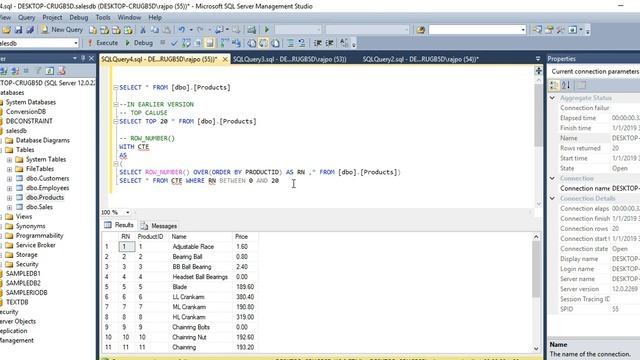This screenshot has height=360, width=640.
Task: Execute the query
Action: coord(103,43)
